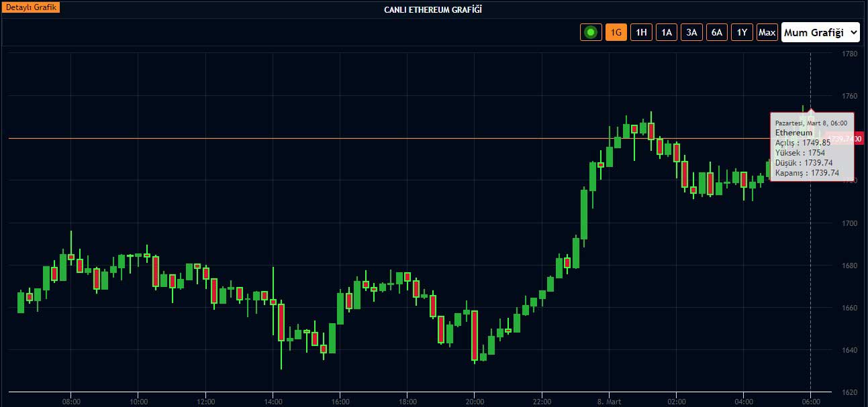Image resolution: width=868 pixels, height=407 pixels.
Task: Click the 8. Mart date axis label
Action: coord(609,402)
